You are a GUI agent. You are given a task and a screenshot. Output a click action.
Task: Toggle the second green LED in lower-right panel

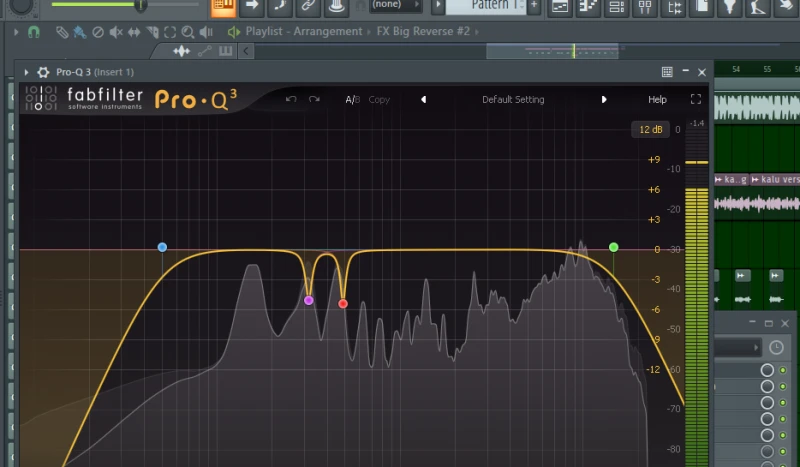(783, 387)
